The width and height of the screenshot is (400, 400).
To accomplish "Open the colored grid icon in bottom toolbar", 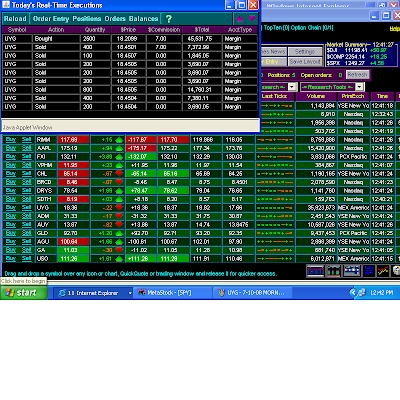I will point(352,271).
